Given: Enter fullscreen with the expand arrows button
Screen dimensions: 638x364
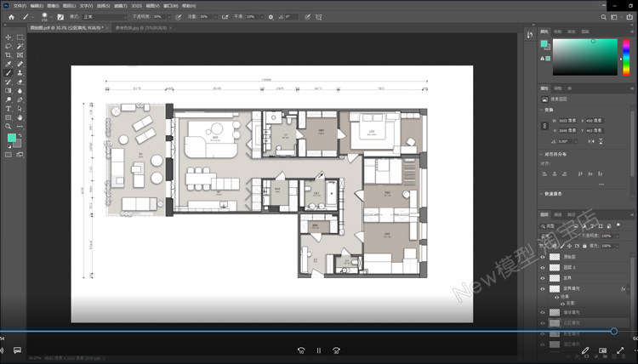Looking at the screenshot, I should (620, 350).
